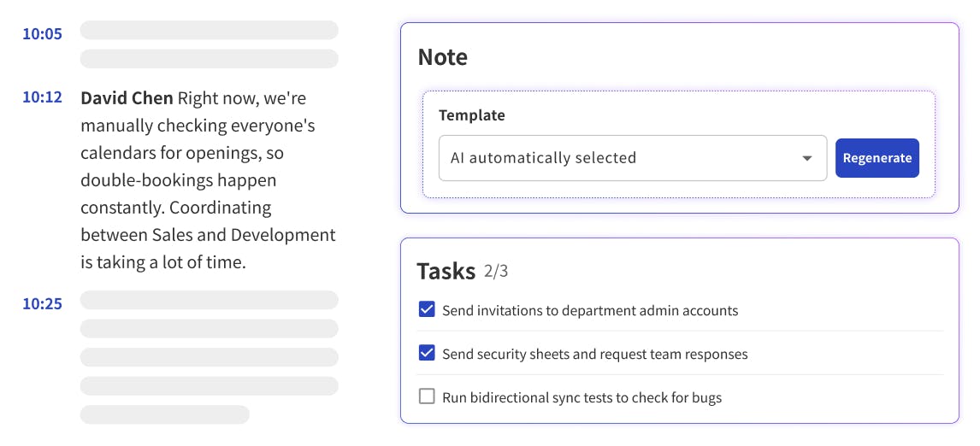Open the "AI automatically selected" template dropdown

631,158
